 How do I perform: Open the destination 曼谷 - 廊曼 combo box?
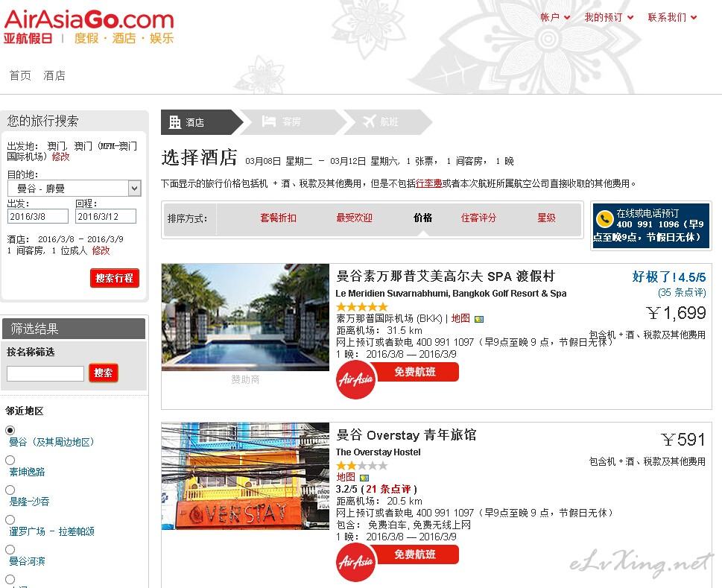(x=75, y=189)
